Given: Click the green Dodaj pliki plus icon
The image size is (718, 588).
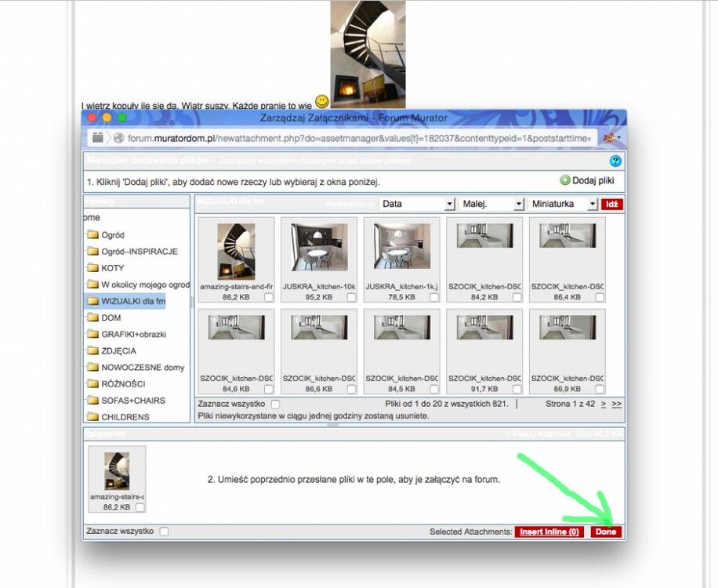Looking at the screenshot, I should click(x=565, y=180).
